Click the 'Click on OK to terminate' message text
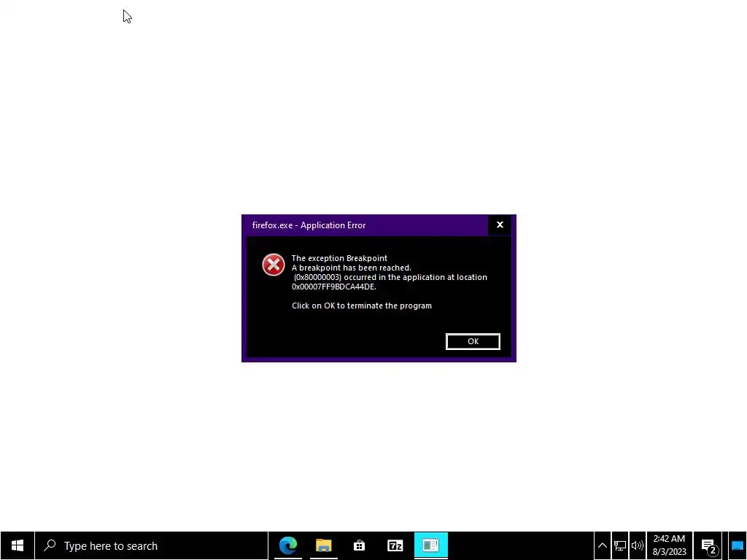Screen dimensions: 747x560 [x=362, y=306]
